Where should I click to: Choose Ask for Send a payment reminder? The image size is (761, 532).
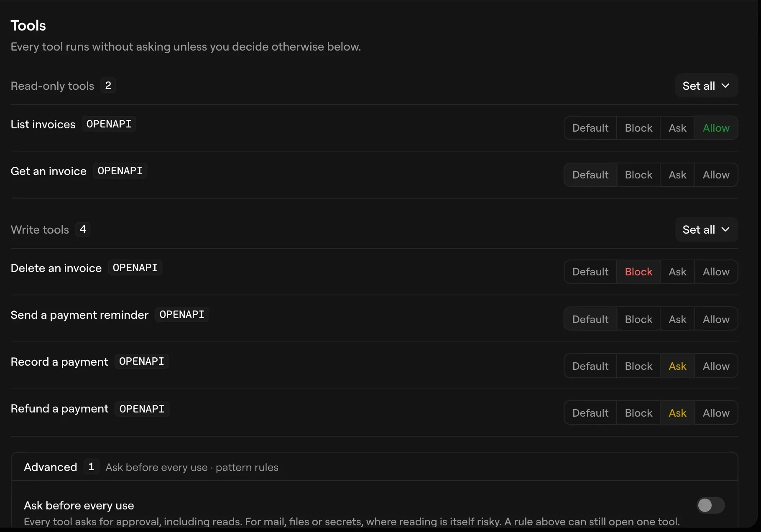tap(677, 319)
